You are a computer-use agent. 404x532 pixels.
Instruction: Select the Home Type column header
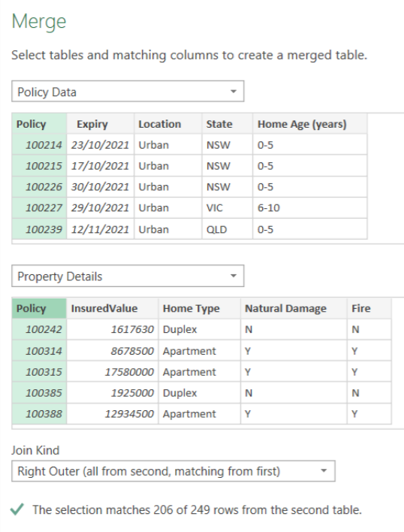tap(200, 308)
